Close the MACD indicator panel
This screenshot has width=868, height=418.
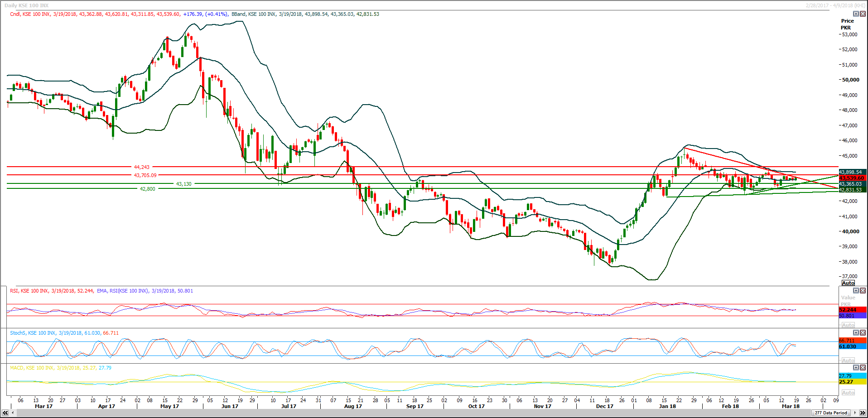pos(863,368)
